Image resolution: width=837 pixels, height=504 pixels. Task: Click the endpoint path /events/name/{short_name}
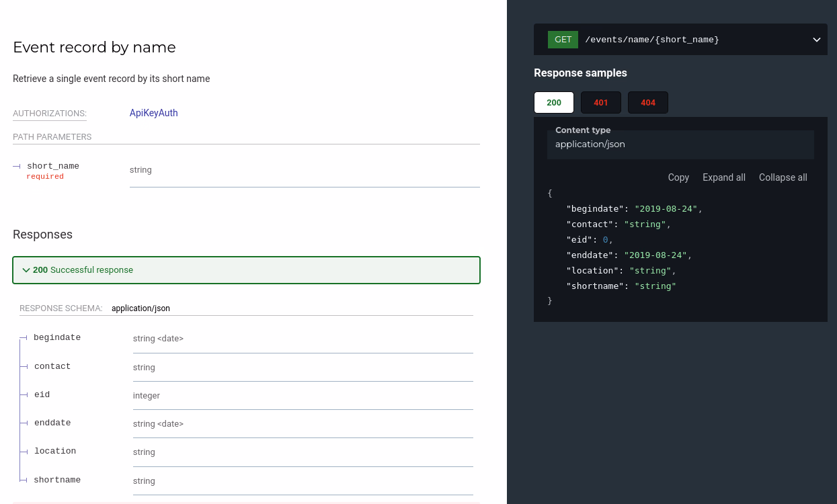(651, 40)
